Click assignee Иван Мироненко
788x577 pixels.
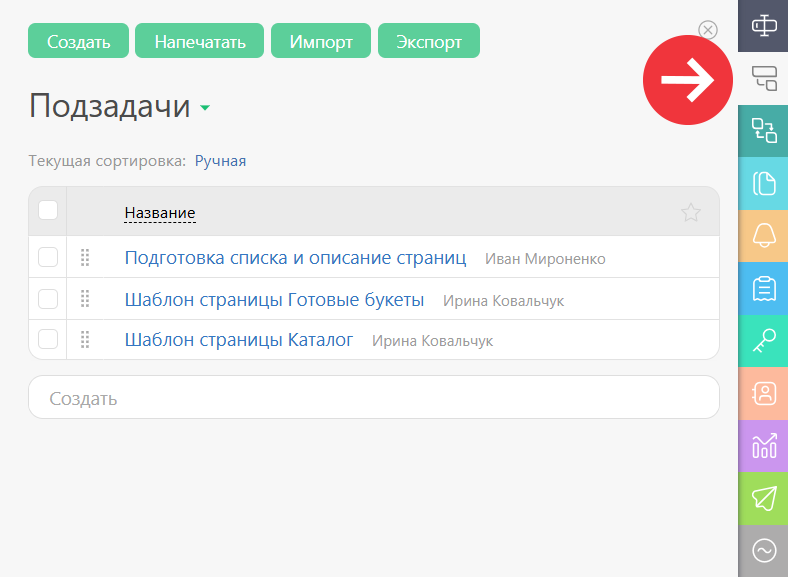coord(545,259)
